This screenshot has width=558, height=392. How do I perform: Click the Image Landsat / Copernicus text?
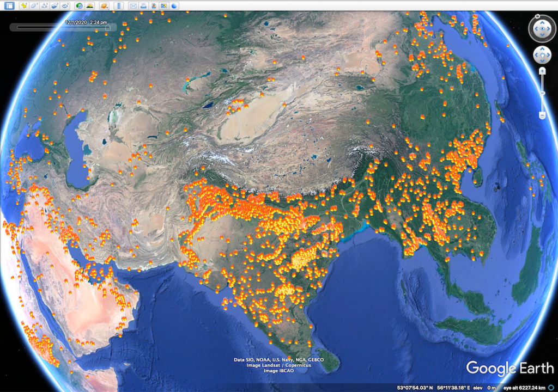(278, 365)
